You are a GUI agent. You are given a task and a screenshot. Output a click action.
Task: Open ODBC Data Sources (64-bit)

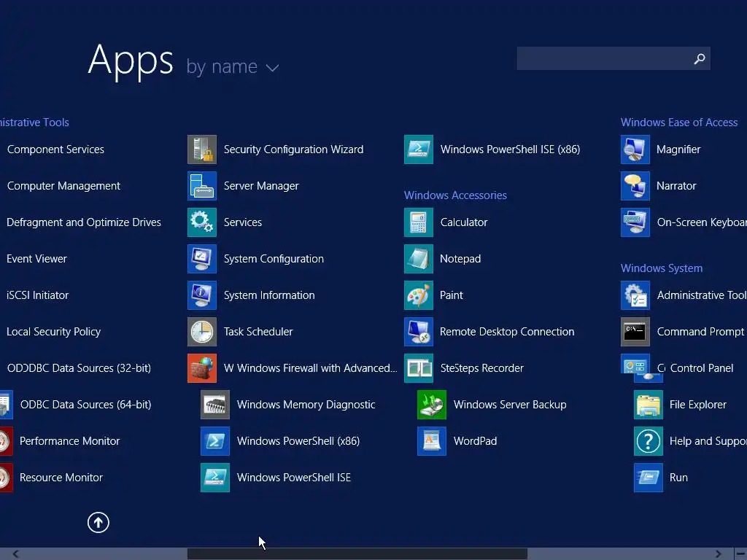tap(86, 405)
